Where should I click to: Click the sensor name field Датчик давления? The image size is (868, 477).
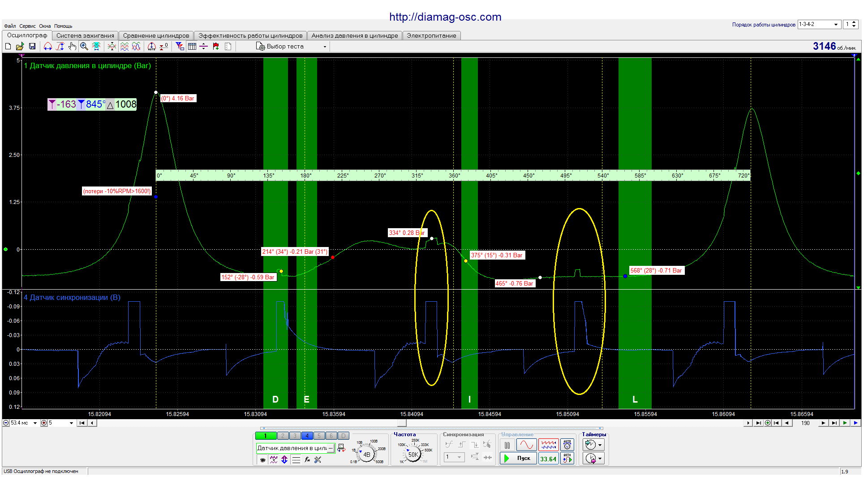tap(292, 448)
